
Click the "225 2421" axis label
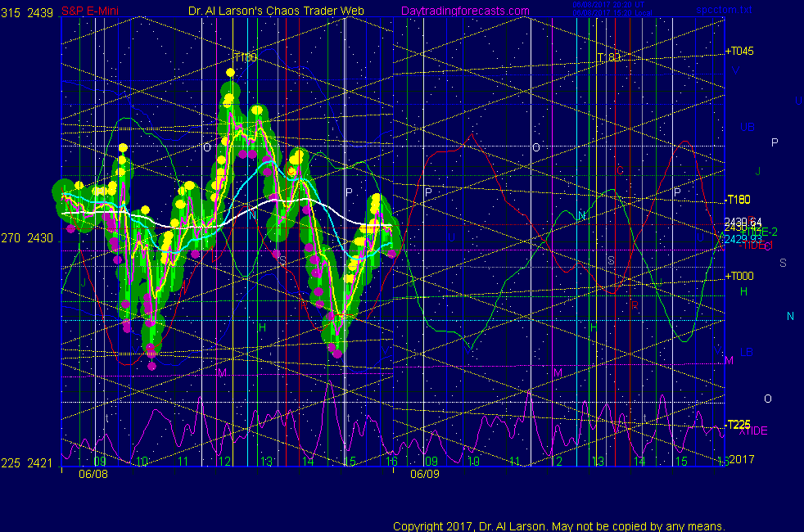[x=27, y=463]
